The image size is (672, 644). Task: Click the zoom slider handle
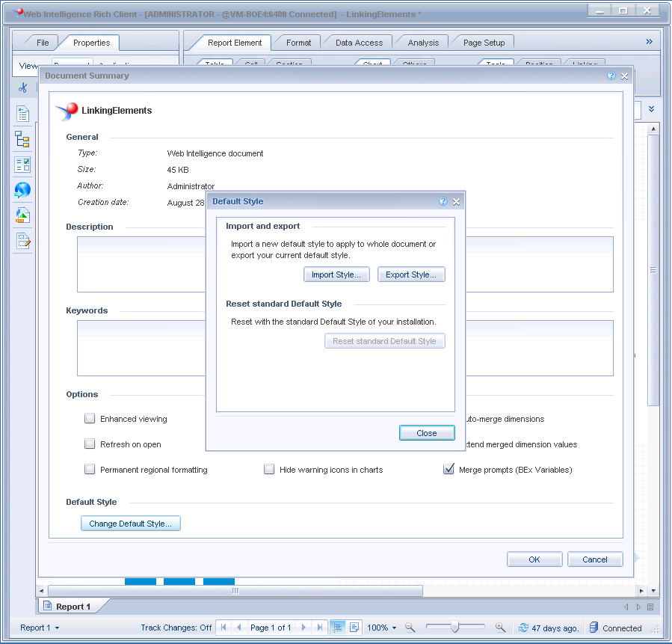[x=454, y=628]
